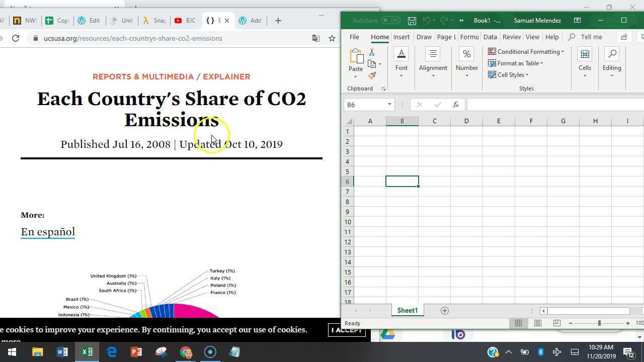Toggle the AutoSave switch
Viewport: 644px width, 362px height.
390,20
